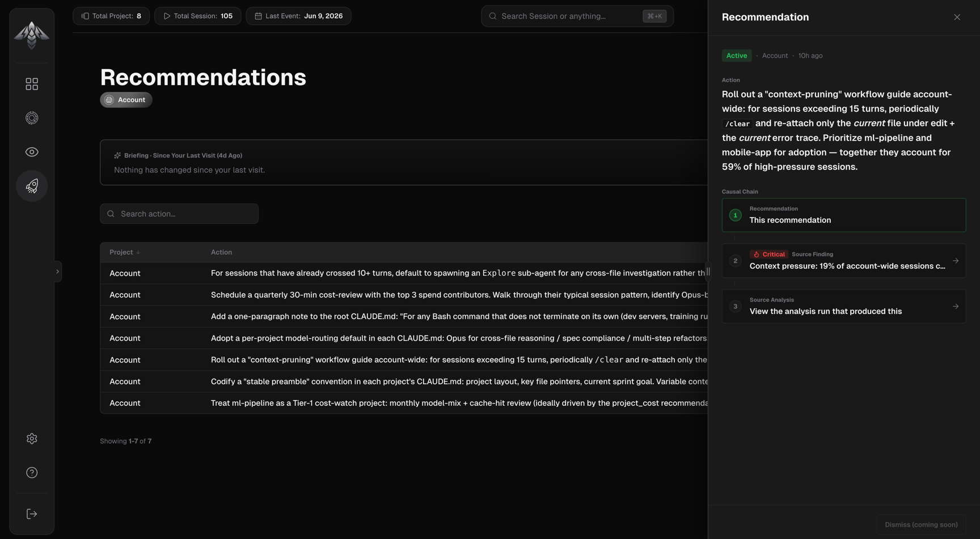The height and width of the screenshot is (539, 980).
Task: Click 'Showing 1-7 of 7' pagination text
Action: click(126, 441)
